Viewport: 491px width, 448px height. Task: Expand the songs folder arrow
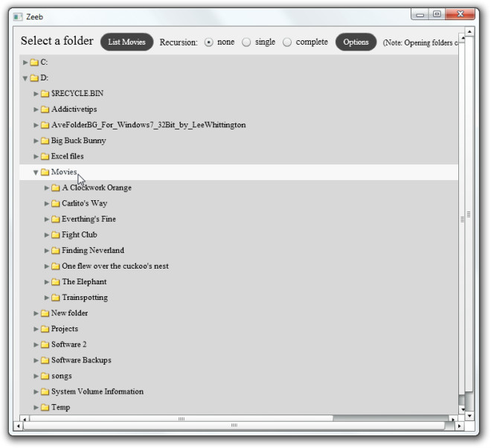(x=36, y=376)
